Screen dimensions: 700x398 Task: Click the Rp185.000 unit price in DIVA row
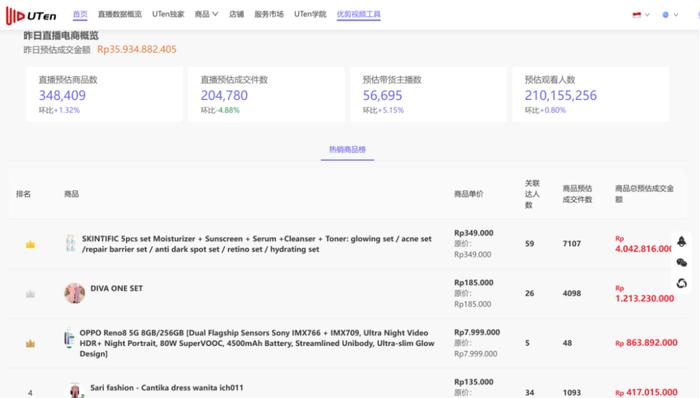click(x=474, y=282)
